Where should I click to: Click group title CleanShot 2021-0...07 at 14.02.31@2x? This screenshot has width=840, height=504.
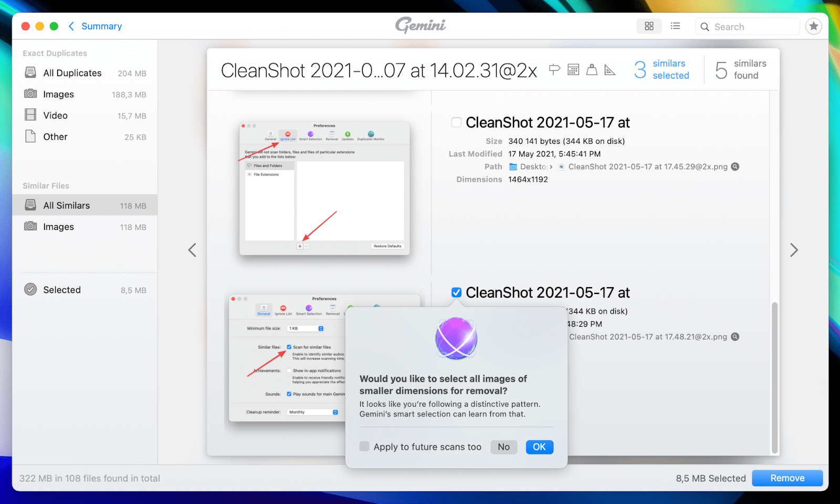(379, 70)
